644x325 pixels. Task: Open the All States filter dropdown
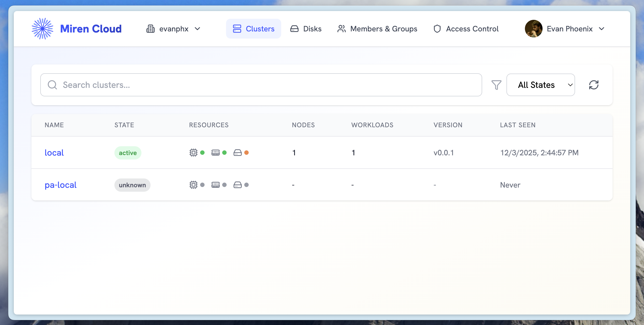point(540,85)
